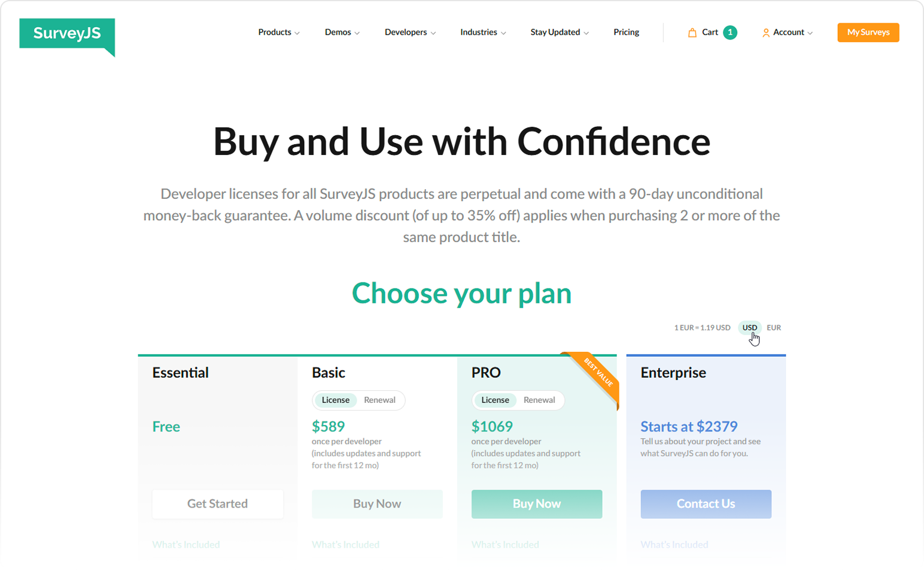Open the Stay Updated menu
Image resolution: width=924 pixels, height=571 pixels.
tap(559, 32)
